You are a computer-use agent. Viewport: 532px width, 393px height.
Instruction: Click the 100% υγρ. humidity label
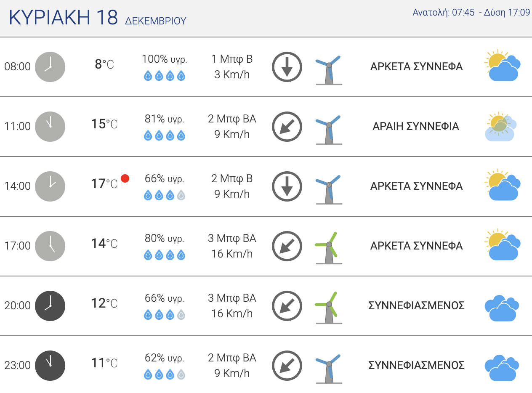[165, 59]
